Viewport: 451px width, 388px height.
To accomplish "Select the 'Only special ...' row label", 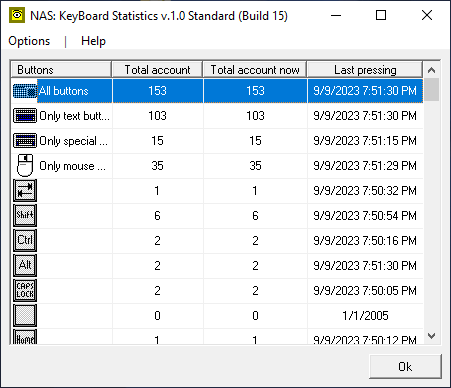I will (73, 141).
